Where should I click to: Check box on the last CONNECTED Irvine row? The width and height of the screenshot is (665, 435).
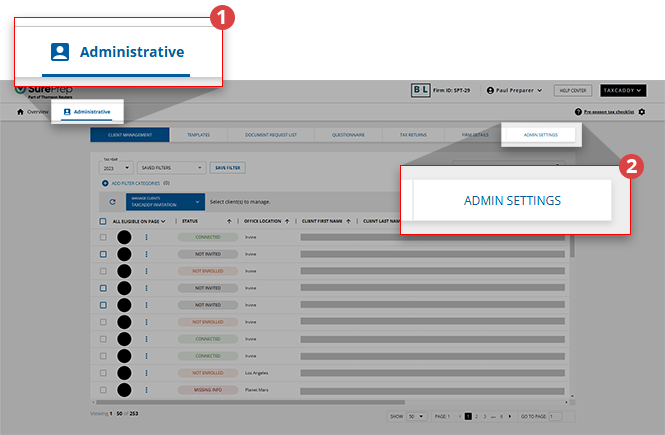point(103,356)
